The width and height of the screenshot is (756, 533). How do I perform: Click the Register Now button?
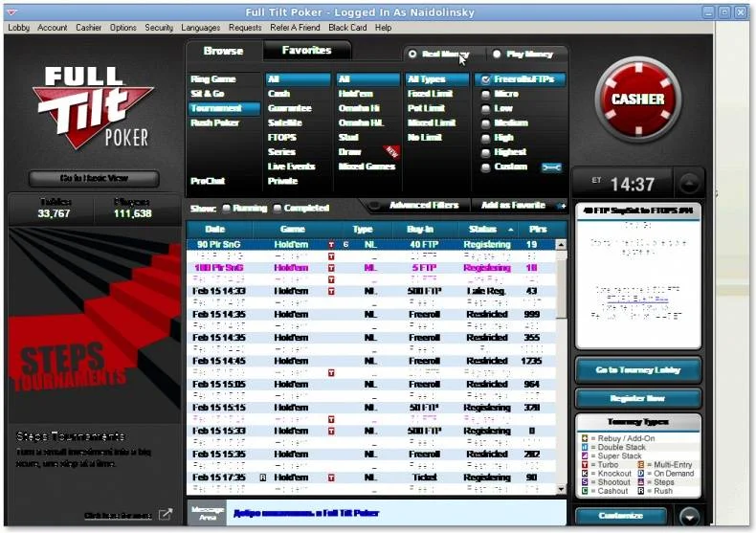638,398
